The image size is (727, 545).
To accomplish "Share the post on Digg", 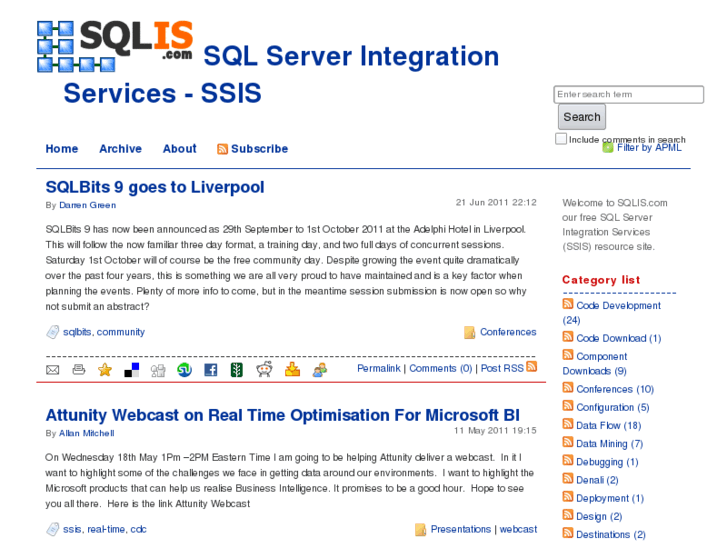I will click(x=158, y=370).
